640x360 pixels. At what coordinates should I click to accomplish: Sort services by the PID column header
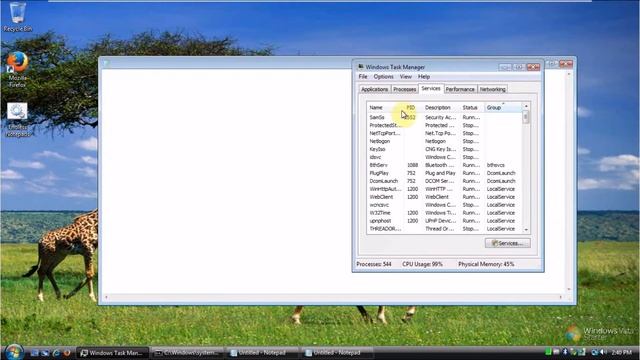click(413, 107)
